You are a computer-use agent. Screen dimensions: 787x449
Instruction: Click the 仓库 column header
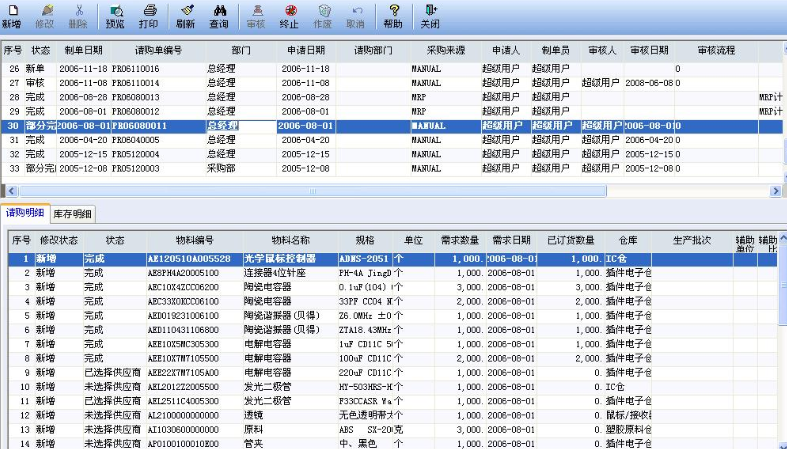(x=627, y=241)
